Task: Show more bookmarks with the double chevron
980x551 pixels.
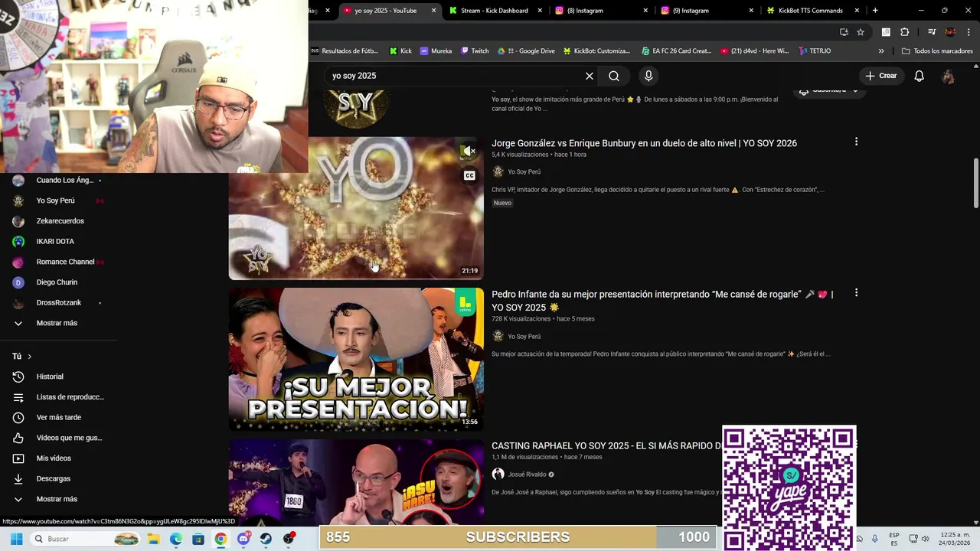Action: click(881, 51)
